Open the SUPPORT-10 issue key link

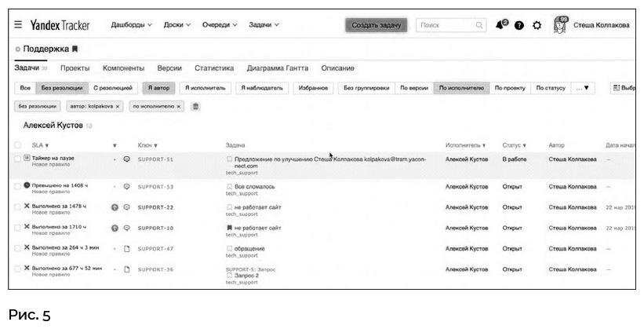pos(155,228)
